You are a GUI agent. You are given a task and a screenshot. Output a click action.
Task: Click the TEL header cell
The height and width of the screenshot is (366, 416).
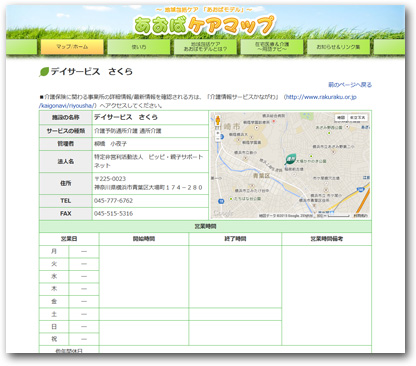click(66, 201)
